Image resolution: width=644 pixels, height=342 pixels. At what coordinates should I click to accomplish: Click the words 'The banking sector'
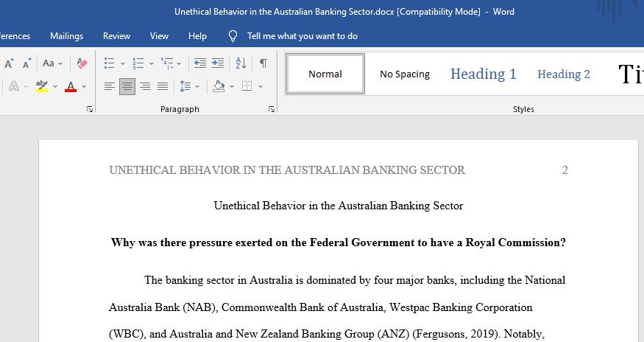pyautogui.click(x=189, y=280)
